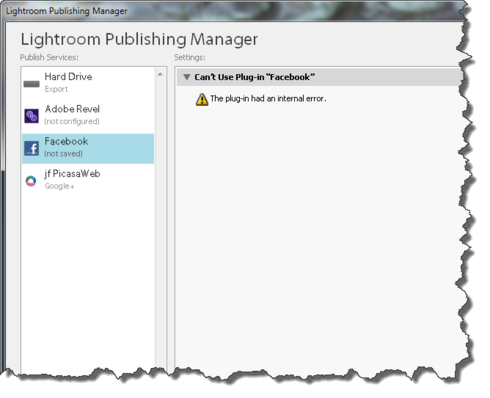This screenshot has width=490, height=398.
Task: Click the 'Publish Services:' label
Action: click(49, 57)
